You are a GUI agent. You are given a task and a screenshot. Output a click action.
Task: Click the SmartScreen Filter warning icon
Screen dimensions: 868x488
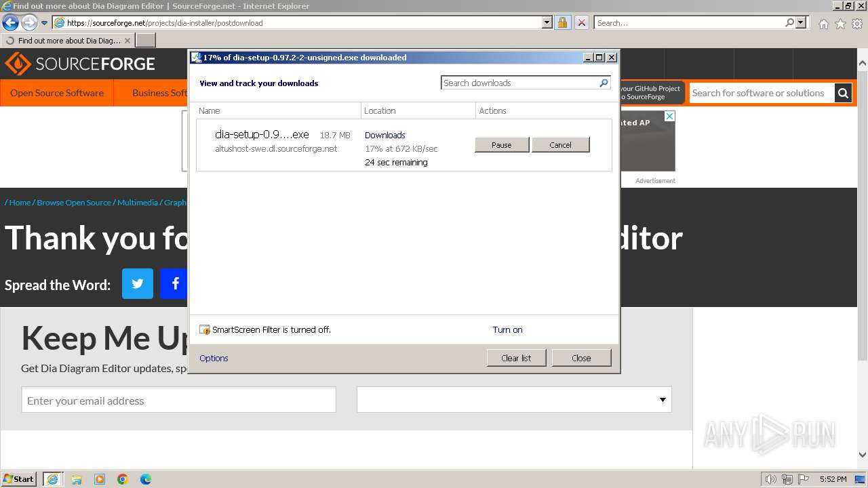(x=205, y=330)
